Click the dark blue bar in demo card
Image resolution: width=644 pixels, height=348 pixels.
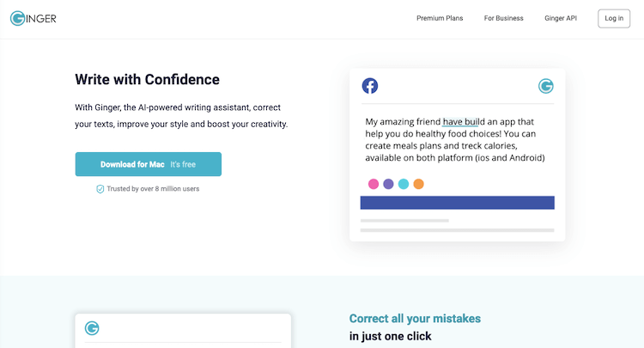pyautogui.click(x=457, y=203)
